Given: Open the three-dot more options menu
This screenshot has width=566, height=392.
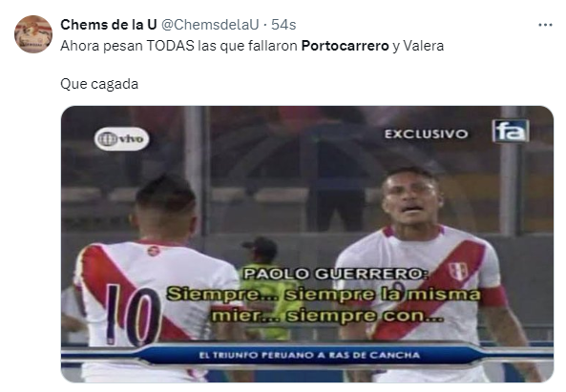Looking at the screenshot, I should coord(545,25).
